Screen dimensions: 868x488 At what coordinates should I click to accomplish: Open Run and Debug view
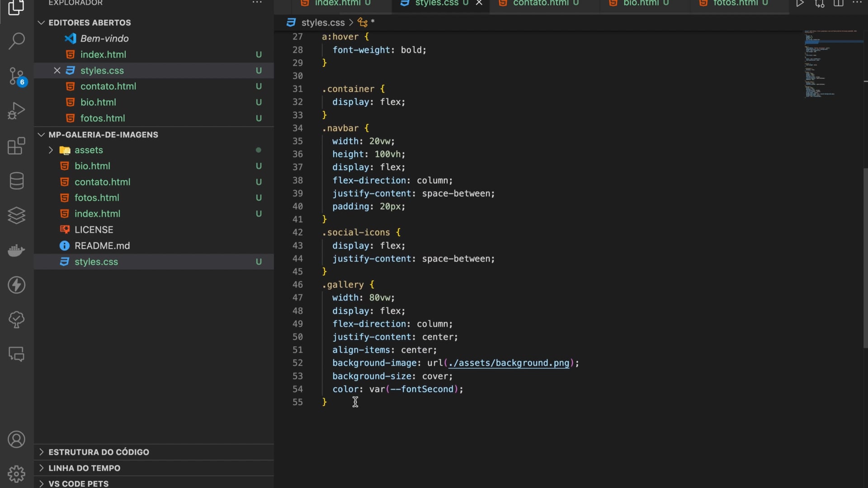17,111
